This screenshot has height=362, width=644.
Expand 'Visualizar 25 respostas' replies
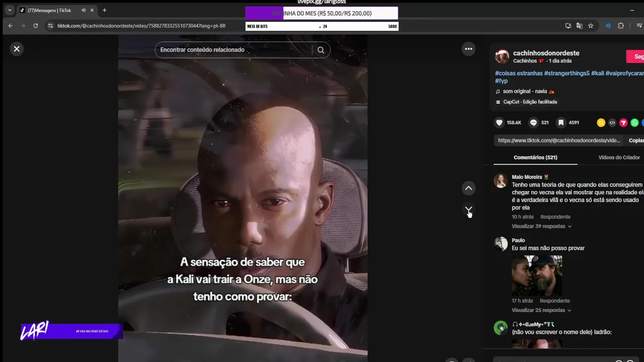coord(541,310)
